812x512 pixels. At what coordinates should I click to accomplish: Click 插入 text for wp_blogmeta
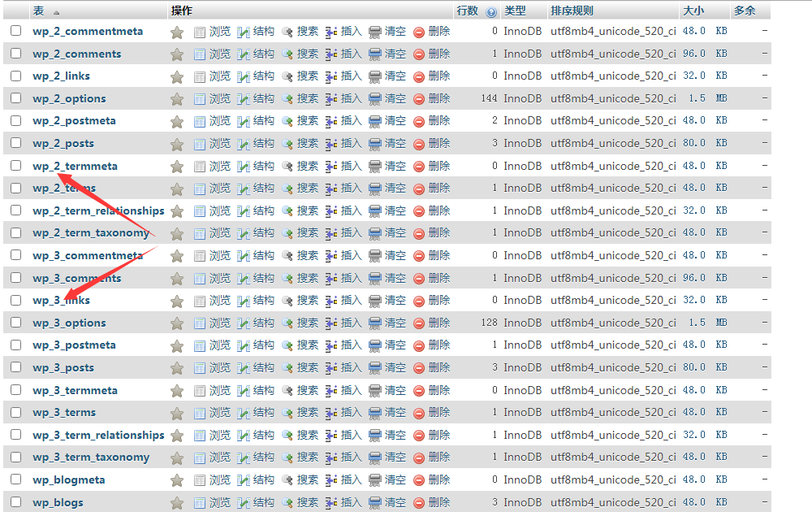click(x=351, y=479)
